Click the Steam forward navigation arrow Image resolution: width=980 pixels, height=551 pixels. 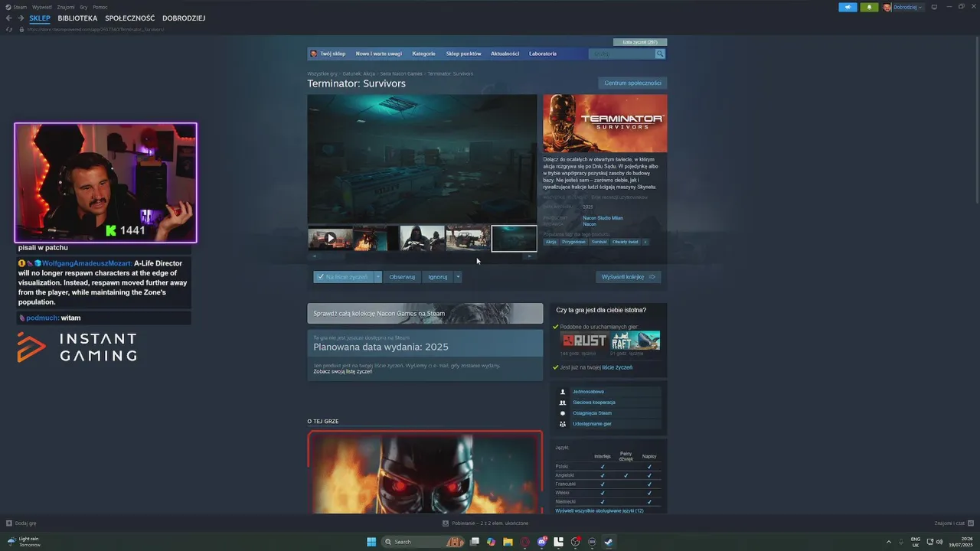pyautogui.click(x=21, y=18)
